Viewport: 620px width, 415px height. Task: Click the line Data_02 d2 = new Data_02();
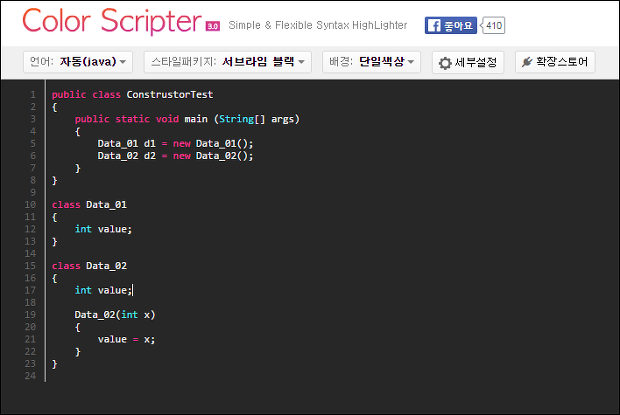(x=175, y=156)
